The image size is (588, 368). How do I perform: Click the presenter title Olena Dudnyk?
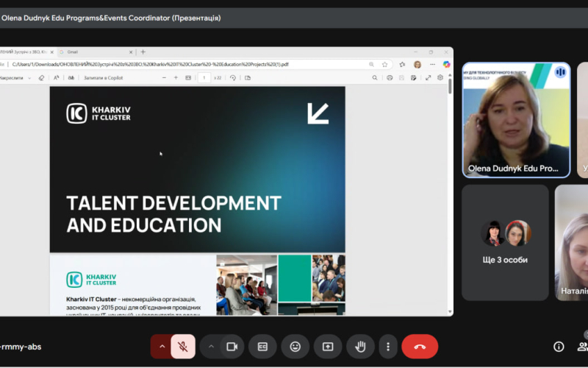point(111,18)
